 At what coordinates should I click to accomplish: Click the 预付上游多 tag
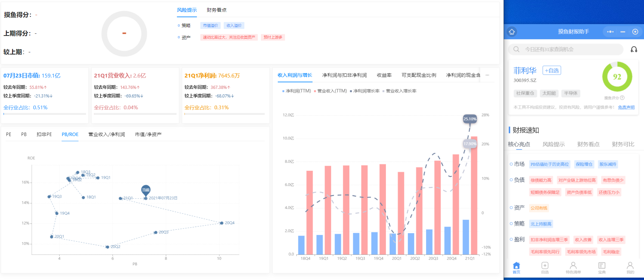coord(273,37)
